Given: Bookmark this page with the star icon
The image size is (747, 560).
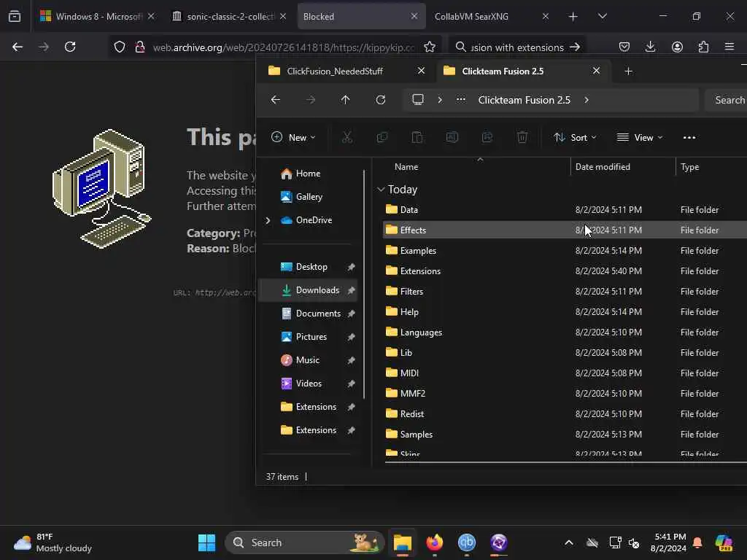Looking at the screenshot, I should (429, 47).
